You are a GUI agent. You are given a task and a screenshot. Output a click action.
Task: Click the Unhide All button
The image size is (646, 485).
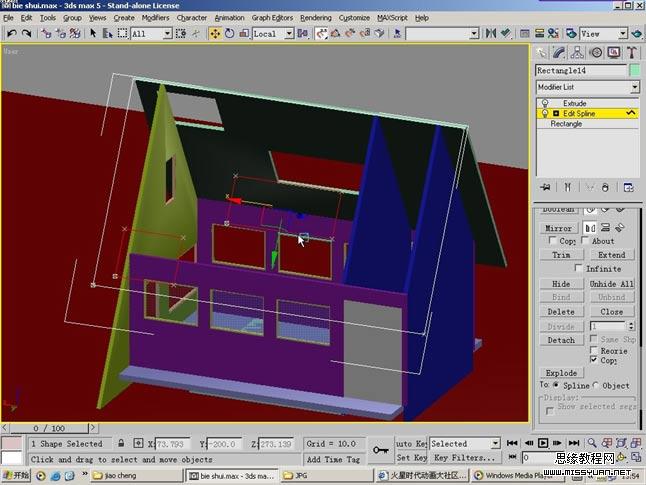(x=611, y=284)
